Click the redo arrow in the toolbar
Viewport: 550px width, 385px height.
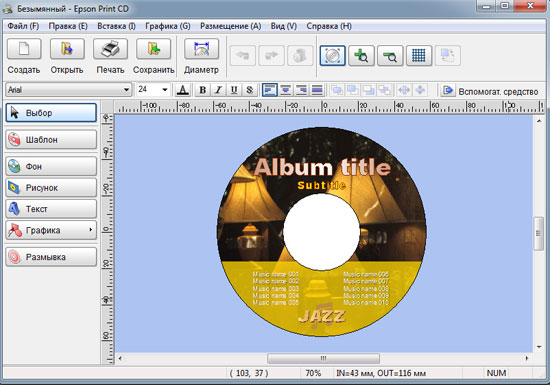coord(271,55)
